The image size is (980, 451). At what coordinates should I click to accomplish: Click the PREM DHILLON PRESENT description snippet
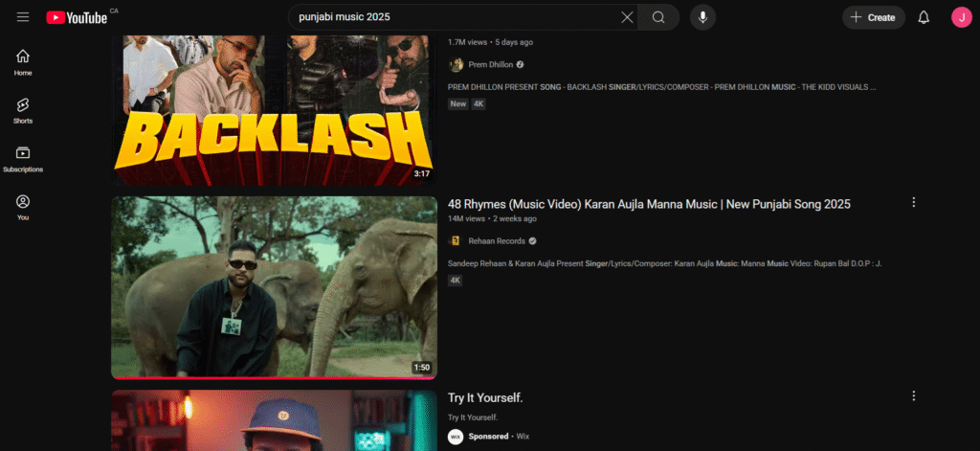coord(662,87)
